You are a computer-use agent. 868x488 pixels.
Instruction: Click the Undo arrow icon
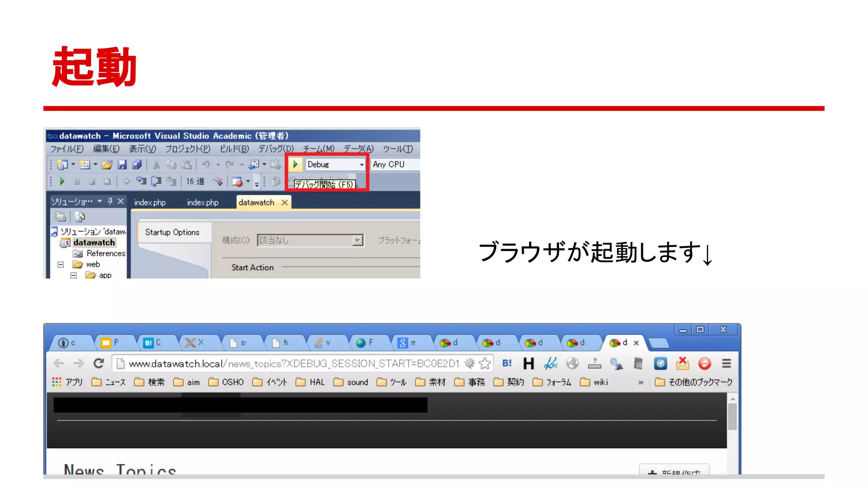[206, 164]
